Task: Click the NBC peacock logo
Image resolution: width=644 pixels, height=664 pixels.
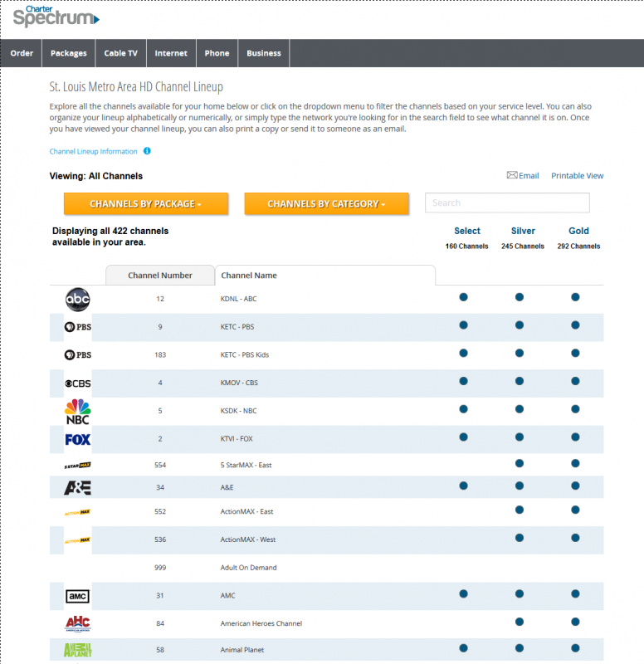Action: [x=77, y=411]
